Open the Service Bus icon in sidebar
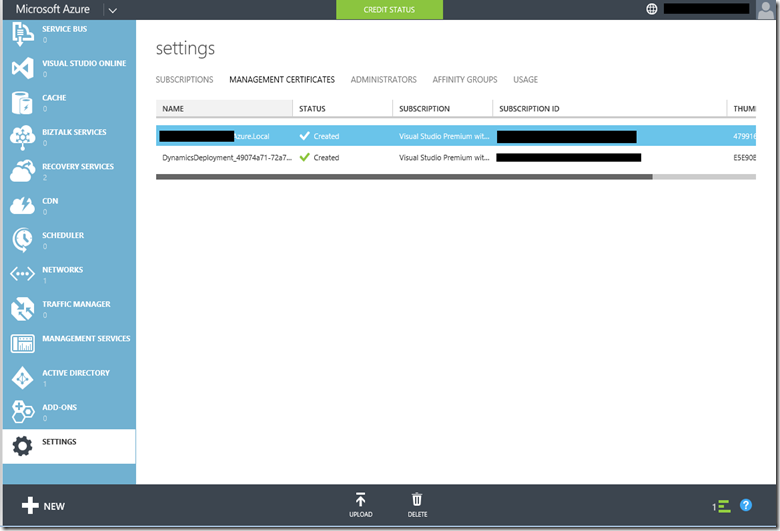 22,34
